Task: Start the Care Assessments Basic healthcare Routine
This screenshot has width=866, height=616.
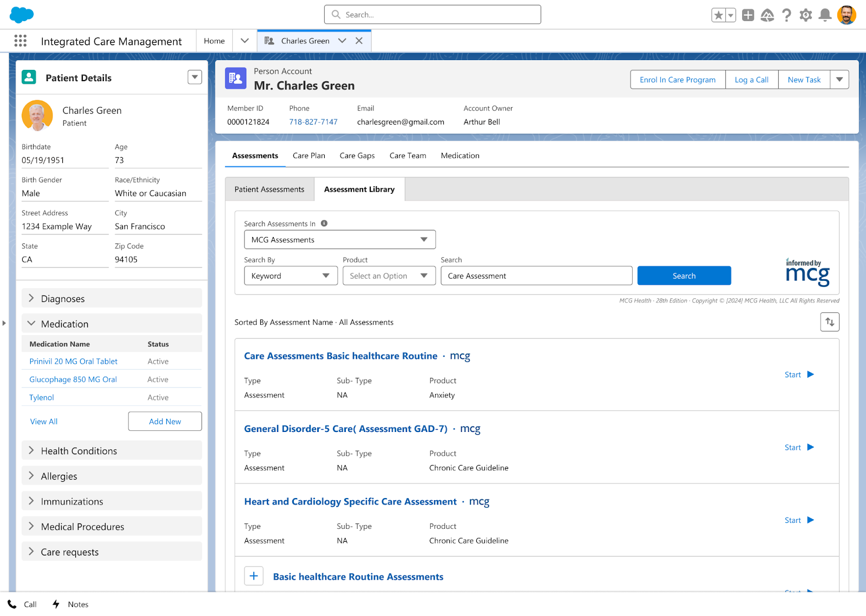Action: click(x=799, y=375)
